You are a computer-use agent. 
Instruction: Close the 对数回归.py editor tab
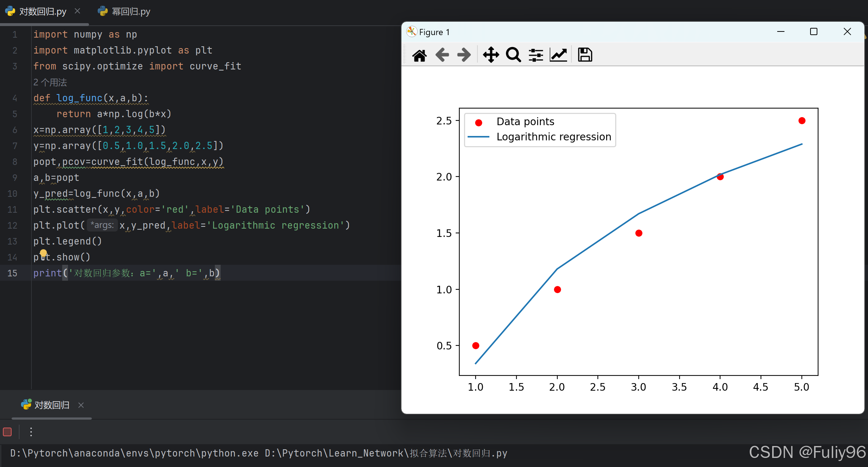[77, 11]
